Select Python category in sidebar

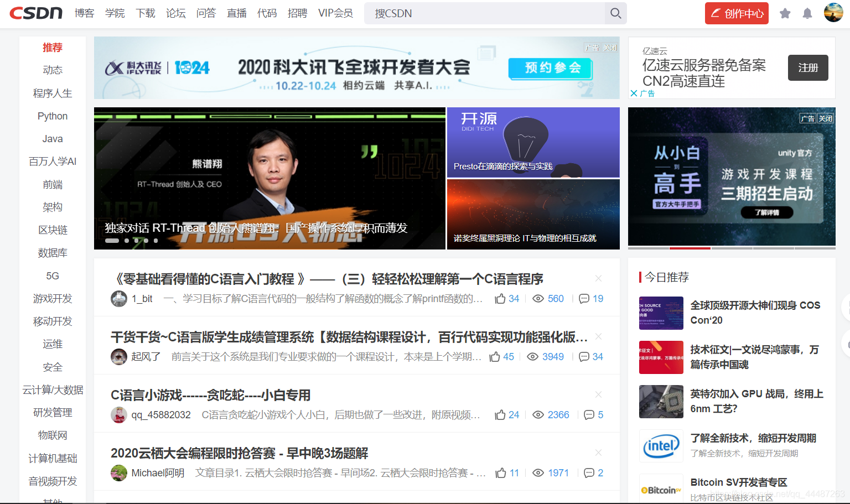tap(53, 116)
